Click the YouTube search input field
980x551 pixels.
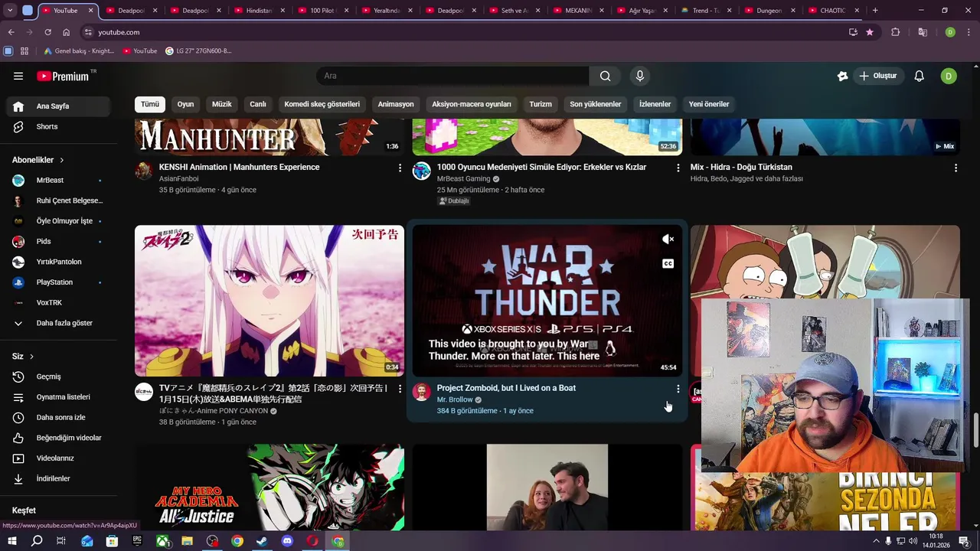[x=452, y=76]
